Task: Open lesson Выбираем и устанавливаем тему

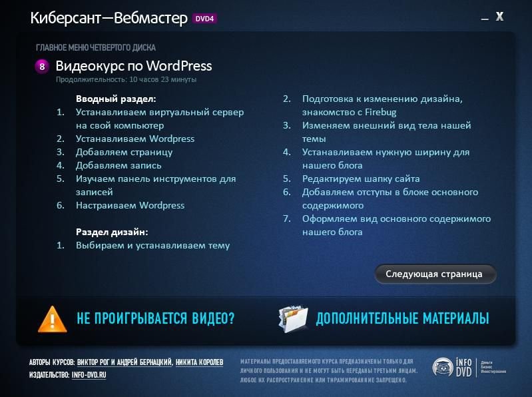Action: tap(152, 245)
